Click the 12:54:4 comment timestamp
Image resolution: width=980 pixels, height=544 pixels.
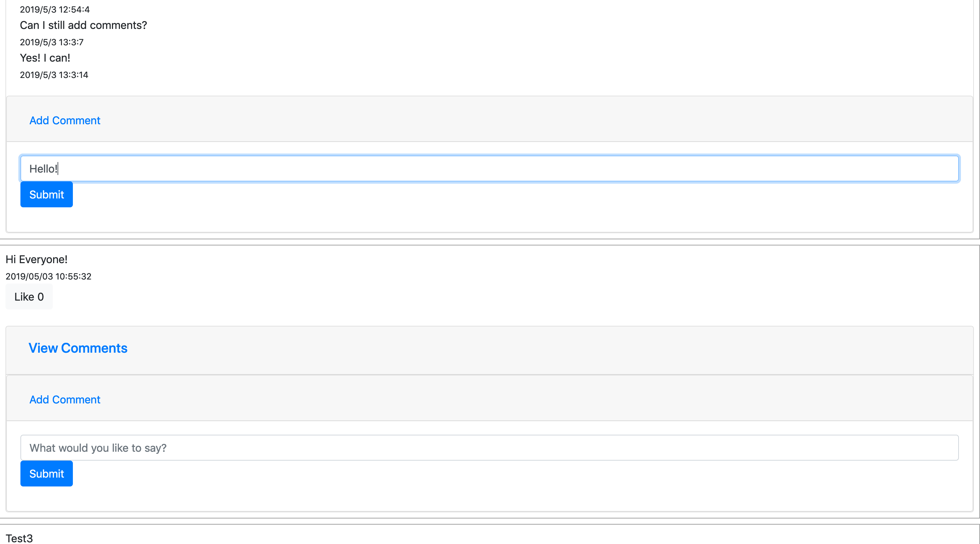[55, 10]
